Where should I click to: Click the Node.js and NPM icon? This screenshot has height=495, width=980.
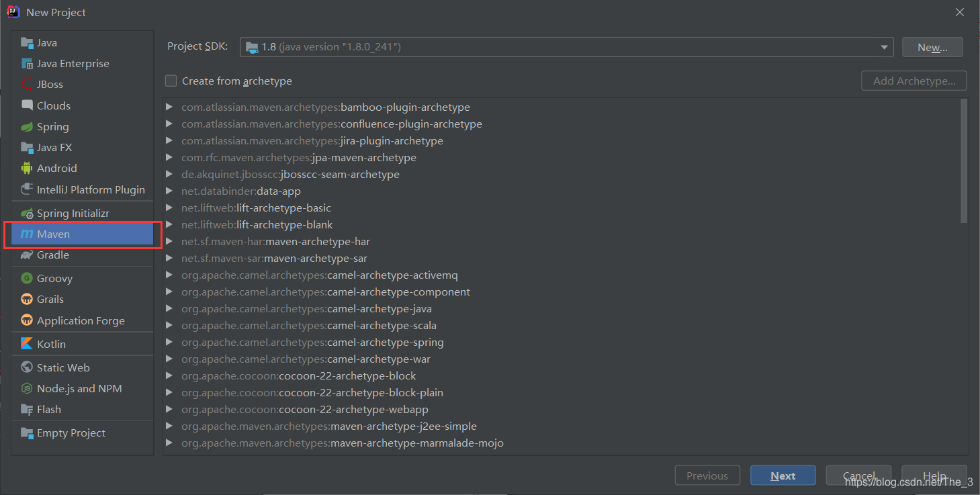tap(27, 388)
